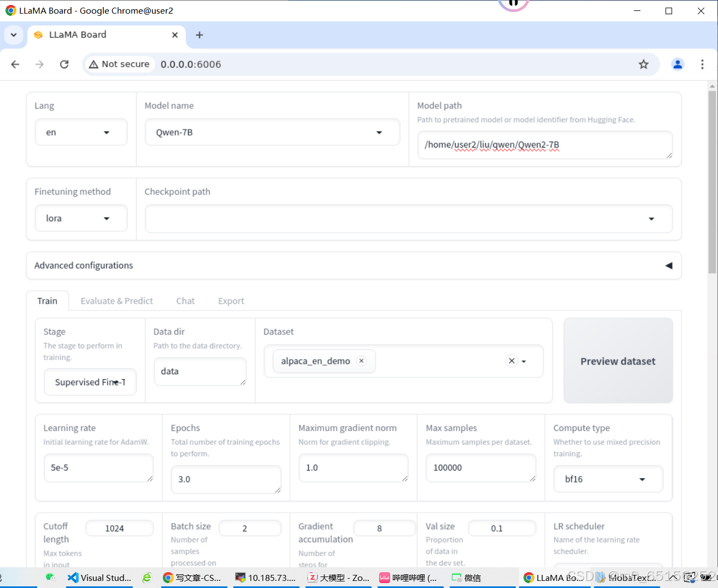
Task: Click the Learning rate field
Action: (98, 468)
